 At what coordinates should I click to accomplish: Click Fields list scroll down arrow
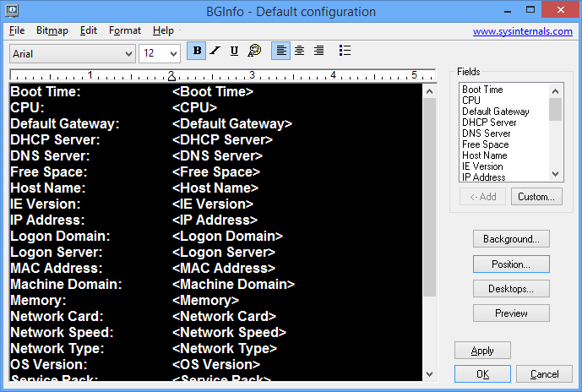[x=555, y=174]
